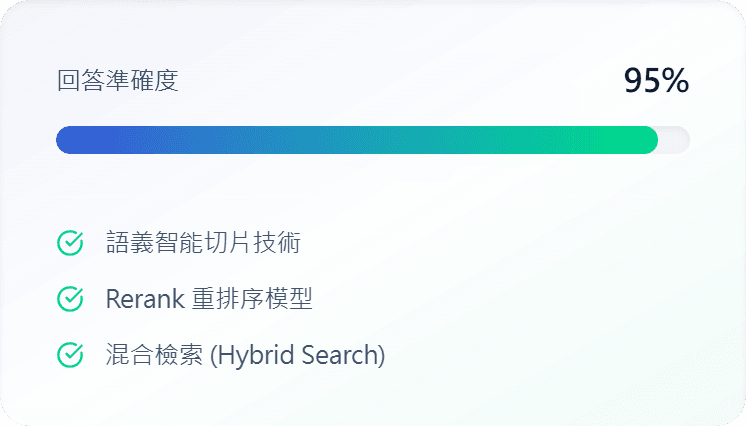Open the 混合檢索 (Hybrid Search) feature item
This screenshot has width=746, height=426.
tap(245, 355)
